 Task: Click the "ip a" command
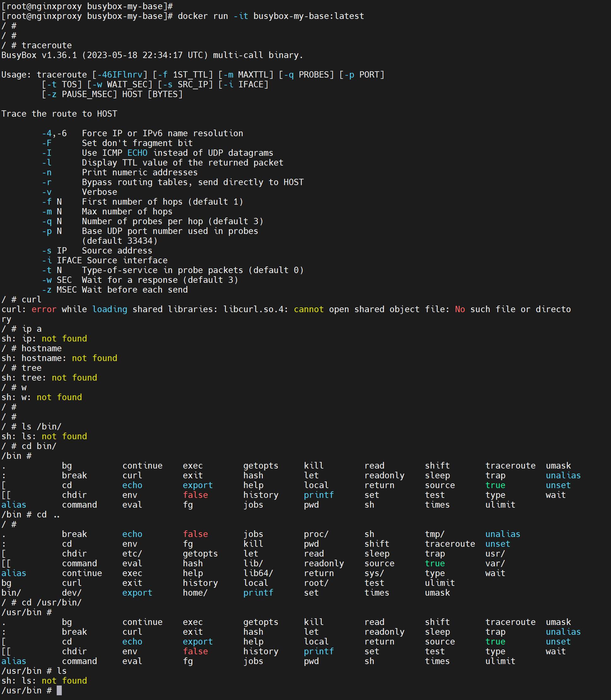[32, 329]
